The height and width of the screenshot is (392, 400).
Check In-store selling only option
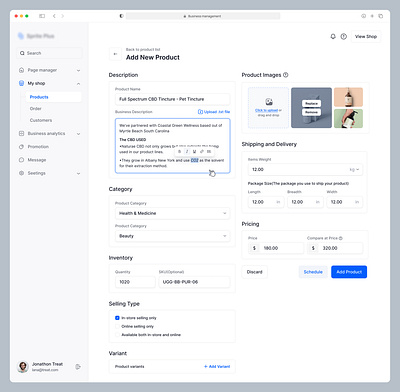coord(117,318)
